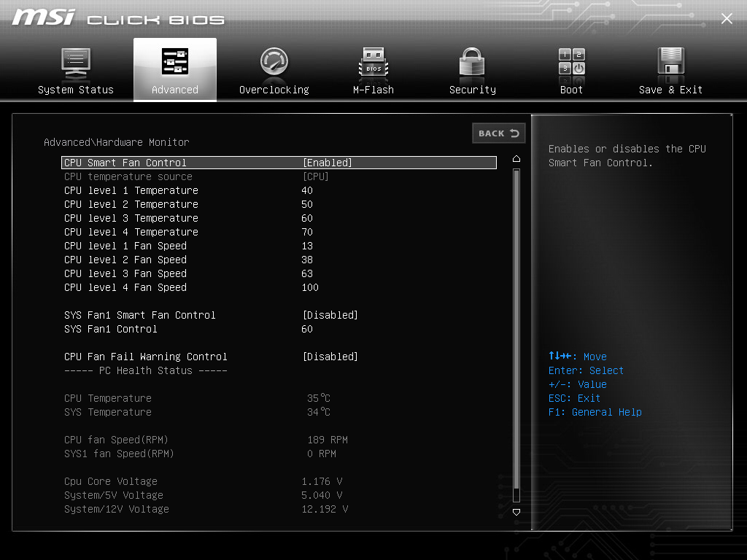
Task: Select CPU level 1 Fan Speed value 13
Action: tap(307, 246)
